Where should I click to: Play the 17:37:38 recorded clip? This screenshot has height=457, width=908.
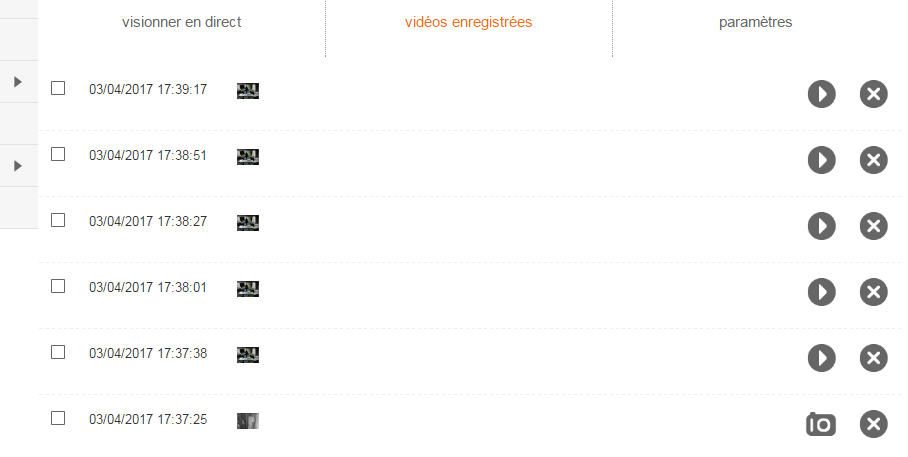[821, 358]
